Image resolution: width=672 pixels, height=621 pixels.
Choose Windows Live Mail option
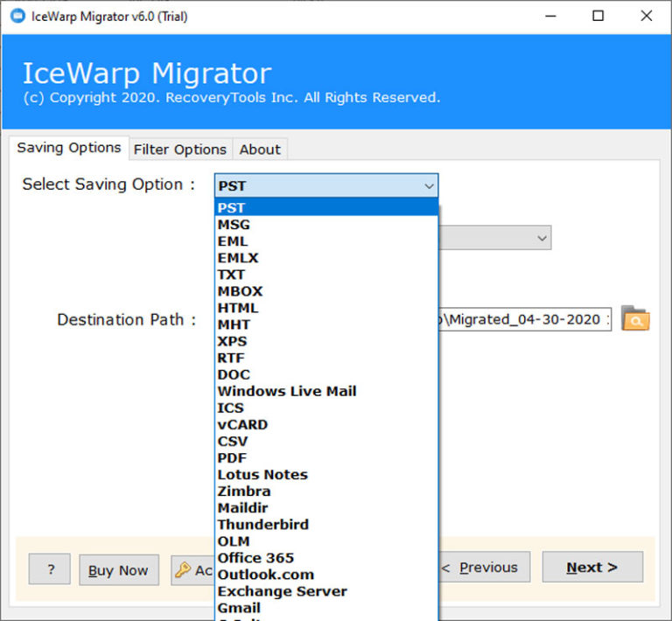point(326,392)
